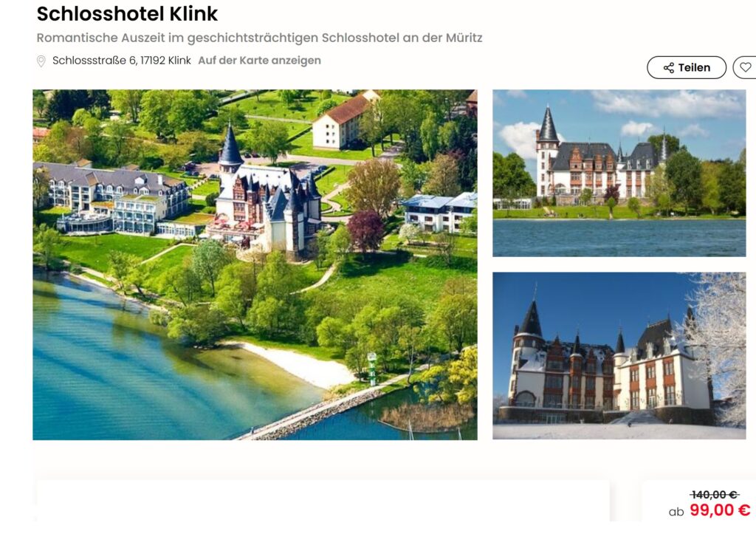Click the empty white card below gallery
The image size is (756, 534).
pyautogui.click(x=323, y=500)
